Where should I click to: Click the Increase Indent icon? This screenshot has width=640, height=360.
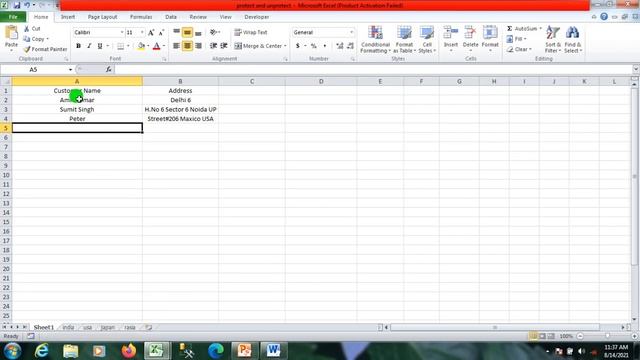tap(224, 46)
